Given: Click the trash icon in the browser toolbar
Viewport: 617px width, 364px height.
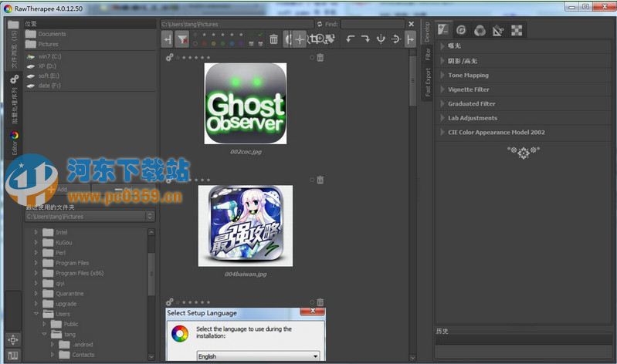Looking at the screenshot, I should coord(273,39).
